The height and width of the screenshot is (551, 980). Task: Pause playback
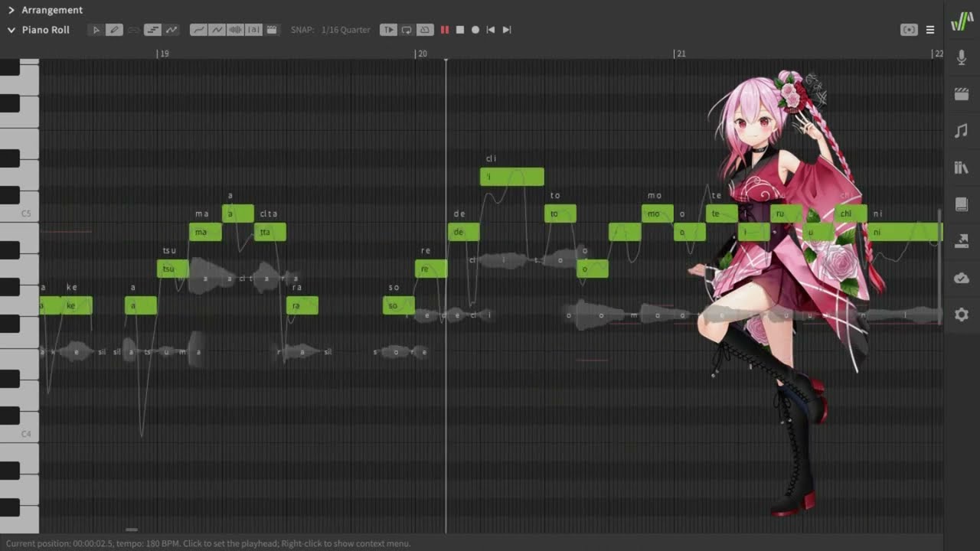(444, 30)
